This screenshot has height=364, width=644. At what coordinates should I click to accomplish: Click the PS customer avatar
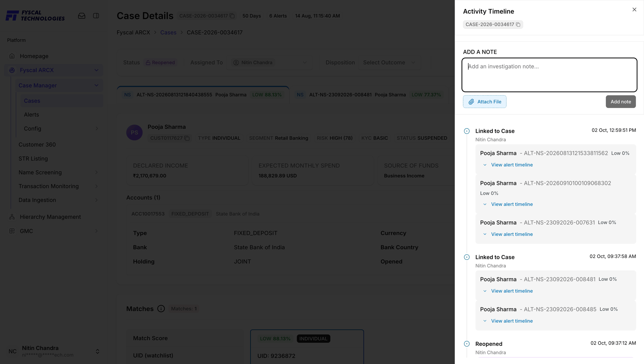pos(134,133)
